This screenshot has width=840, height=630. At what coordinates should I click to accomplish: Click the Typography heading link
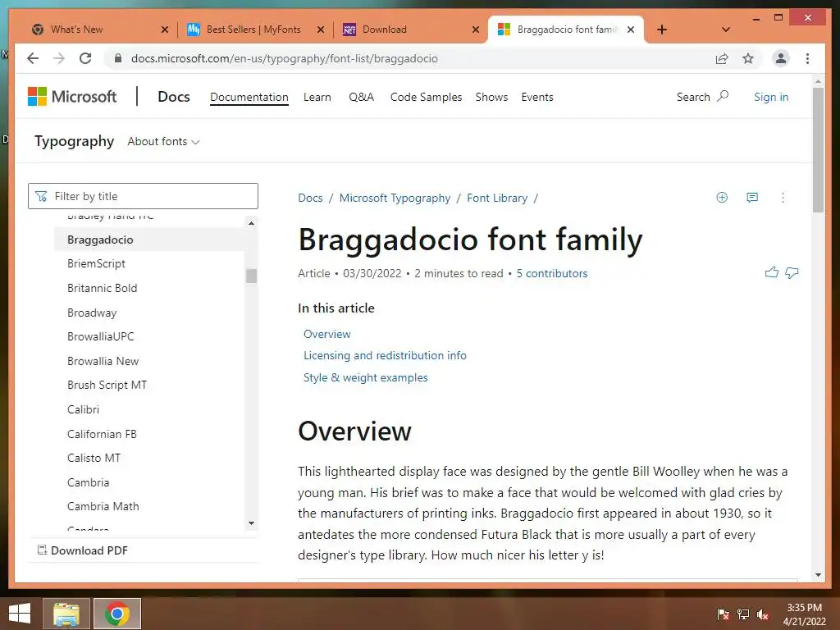point(75,141)
